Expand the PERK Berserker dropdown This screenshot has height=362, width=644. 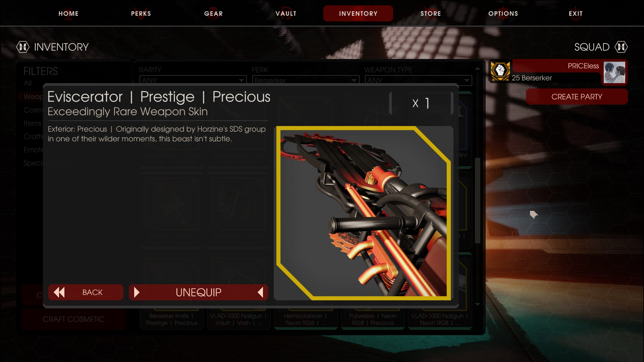[306, 80]
